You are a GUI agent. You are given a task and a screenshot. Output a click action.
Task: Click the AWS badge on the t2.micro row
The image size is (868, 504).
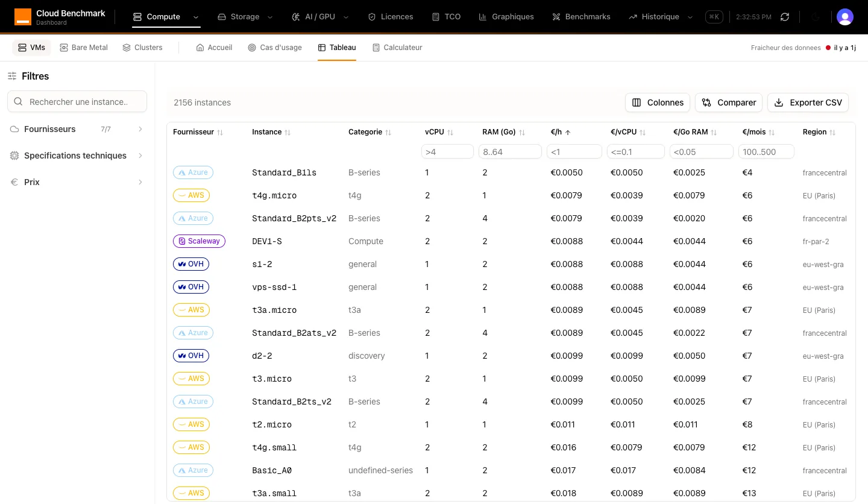(191, 424)
